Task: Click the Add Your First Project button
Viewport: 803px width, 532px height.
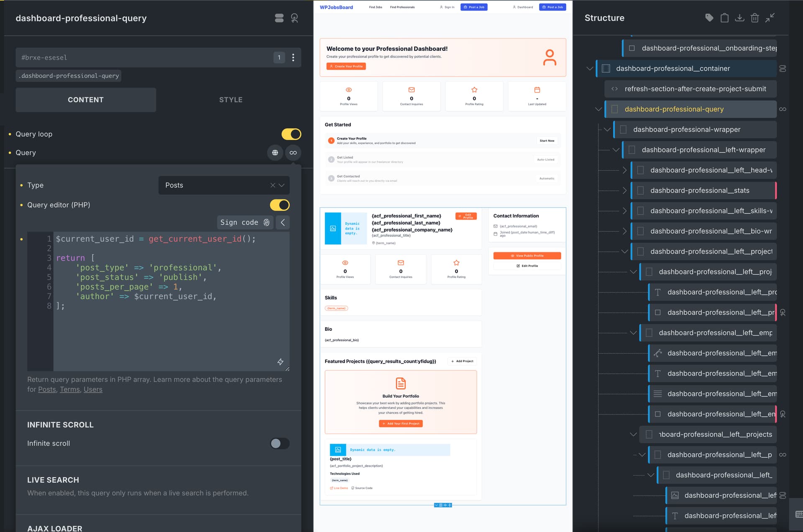Action: pos(401,424)
